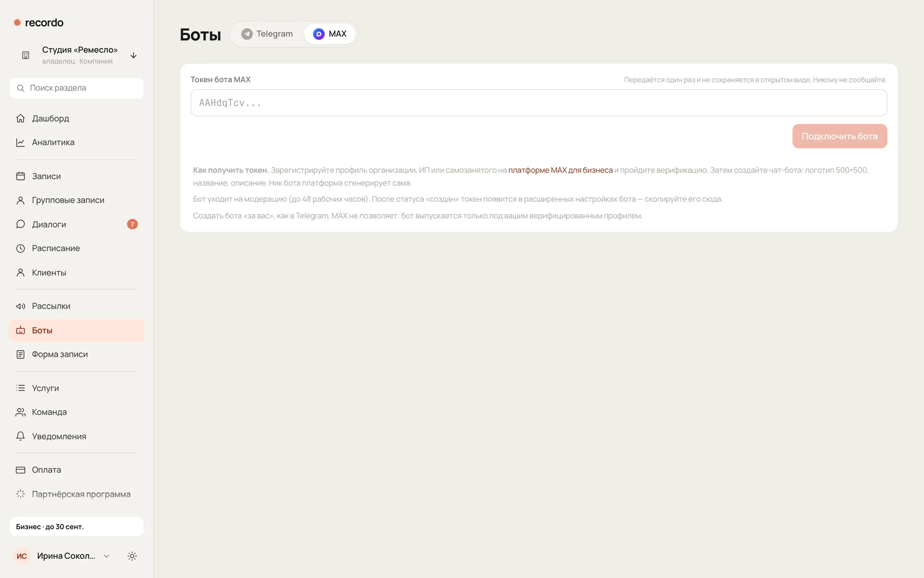The image size is (924, 578).
Task: Click the recordo logo
Action: click(38, 23)
